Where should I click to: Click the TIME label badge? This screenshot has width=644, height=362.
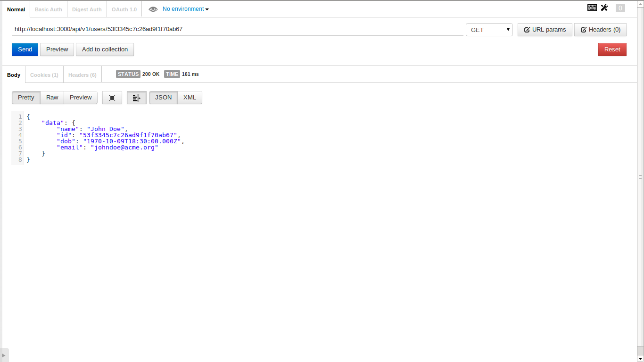coord(172,74)
